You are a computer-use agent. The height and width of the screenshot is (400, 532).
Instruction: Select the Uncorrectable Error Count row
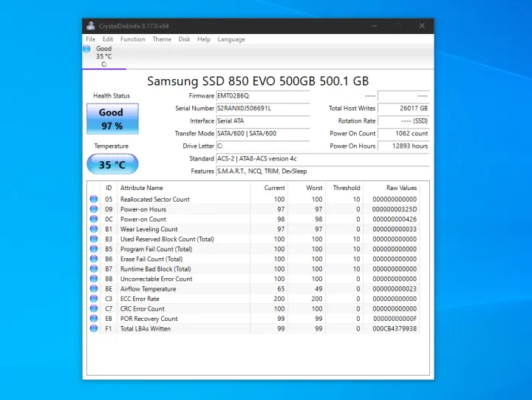click(156, 279)
